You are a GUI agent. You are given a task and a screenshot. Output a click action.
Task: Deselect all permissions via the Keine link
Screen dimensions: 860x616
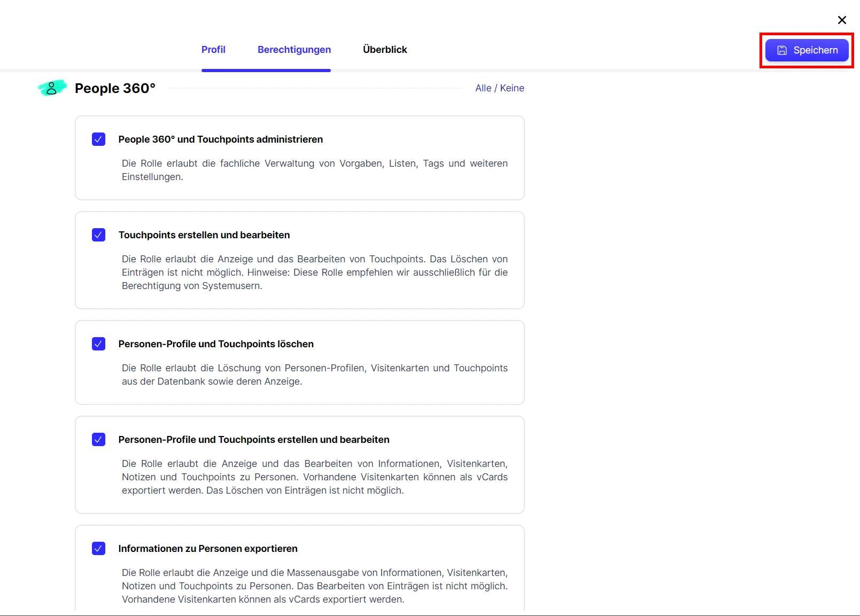[512, 88]
